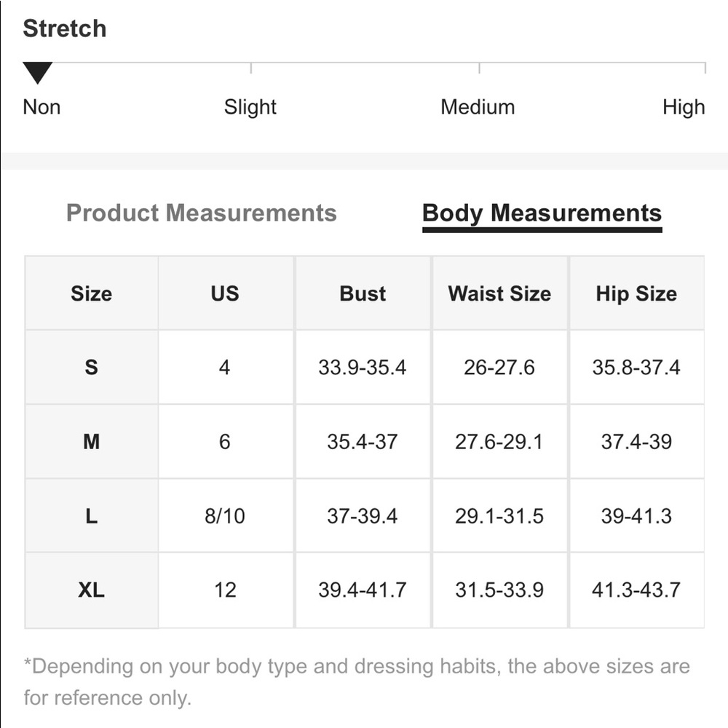Screen dimensions: 728x728
Task: Click the Stretch section heading
Action: point(65,28)
